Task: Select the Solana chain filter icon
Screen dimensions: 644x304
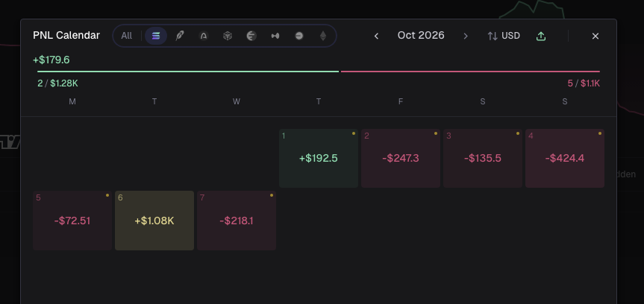Action: [156, 36]
